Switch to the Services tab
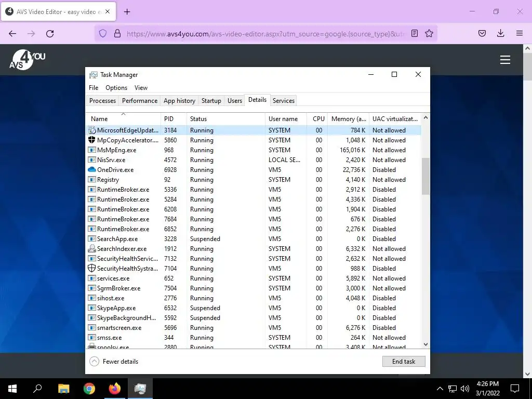 [283, 101]
